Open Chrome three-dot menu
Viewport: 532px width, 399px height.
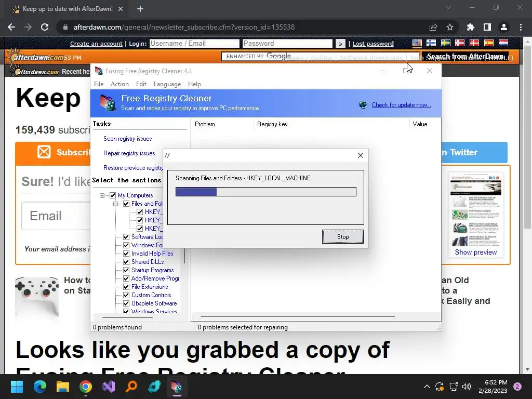(521, 27)
